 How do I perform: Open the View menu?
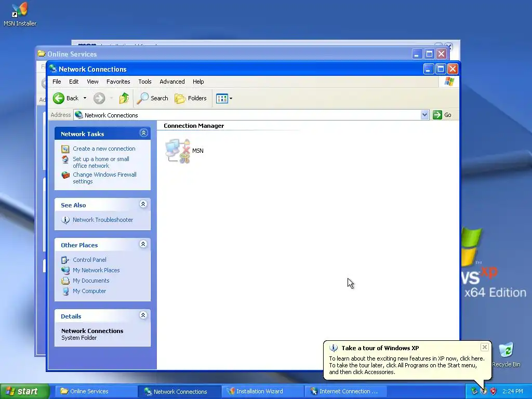(x=92, y=82)
